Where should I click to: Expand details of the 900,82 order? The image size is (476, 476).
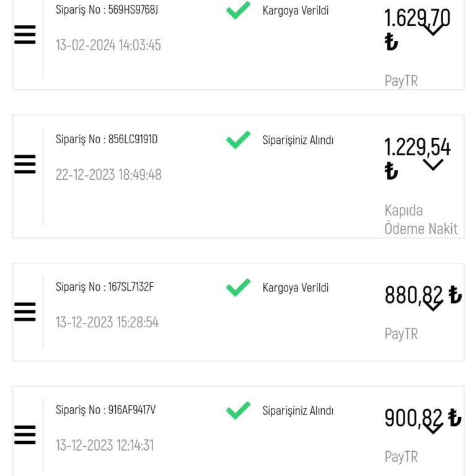coord(433,428)
